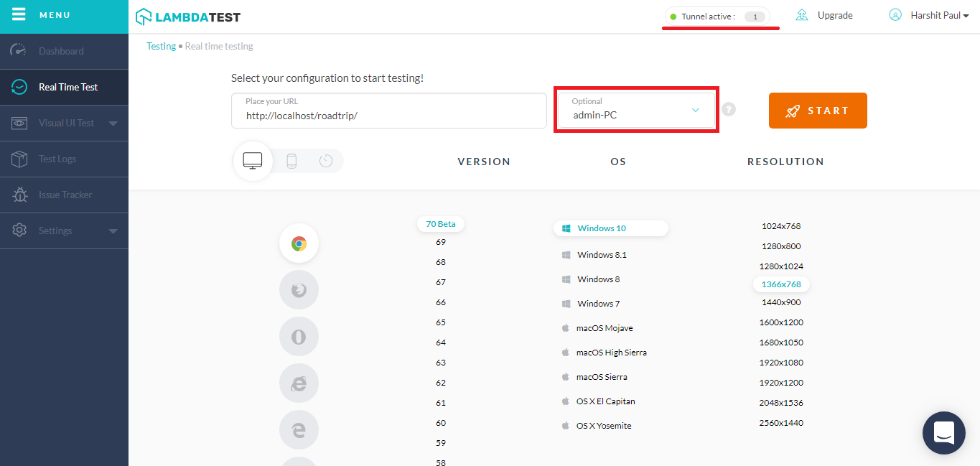Select the Firefox browser icon

pos(299,290)
